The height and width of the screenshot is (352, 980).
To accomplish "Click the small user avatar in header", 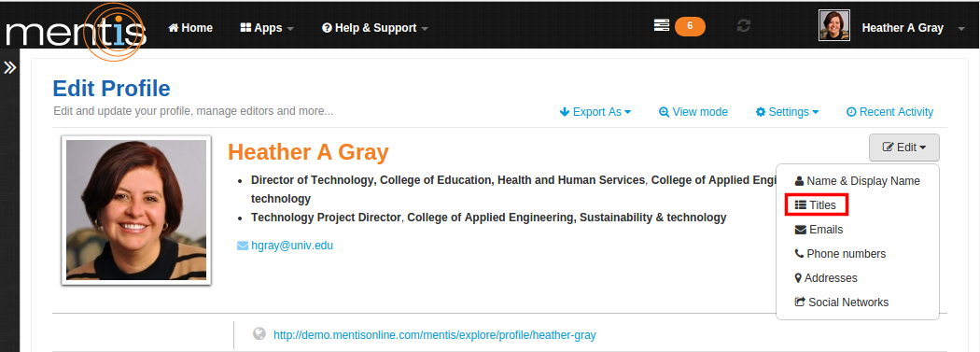I will point(834,25).
